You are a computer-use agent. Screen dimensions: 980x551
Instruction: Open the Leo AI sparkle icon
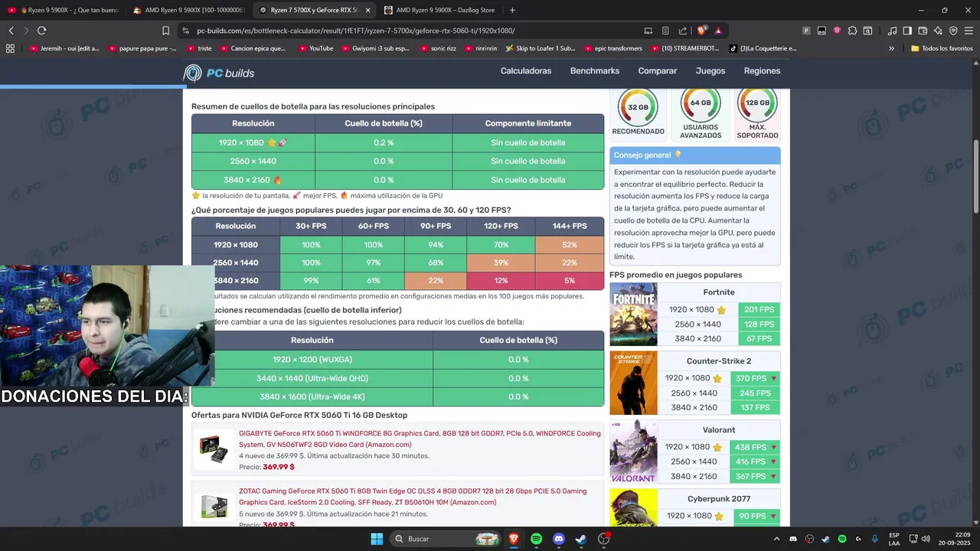click(x=938, y=31)
